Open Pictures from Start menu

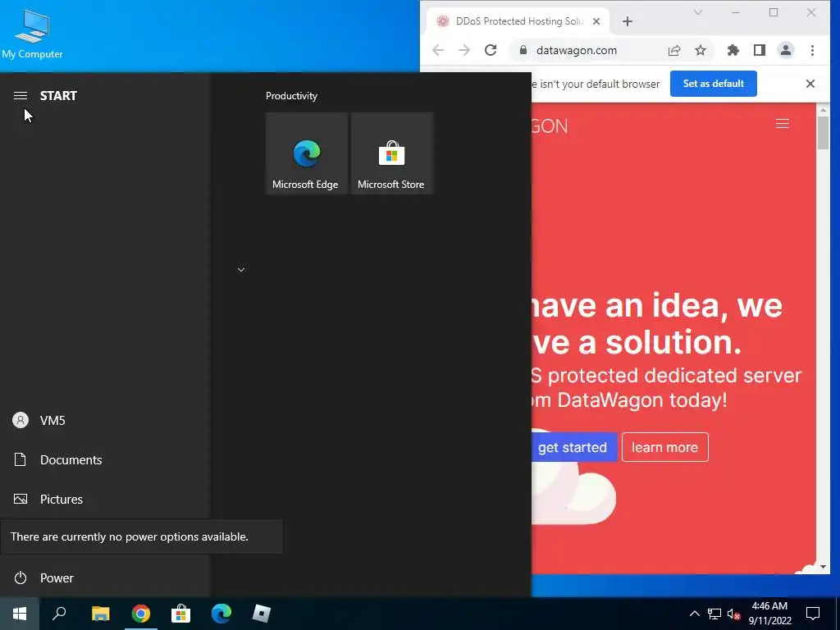pyautogui.click(x=105, y=500)
